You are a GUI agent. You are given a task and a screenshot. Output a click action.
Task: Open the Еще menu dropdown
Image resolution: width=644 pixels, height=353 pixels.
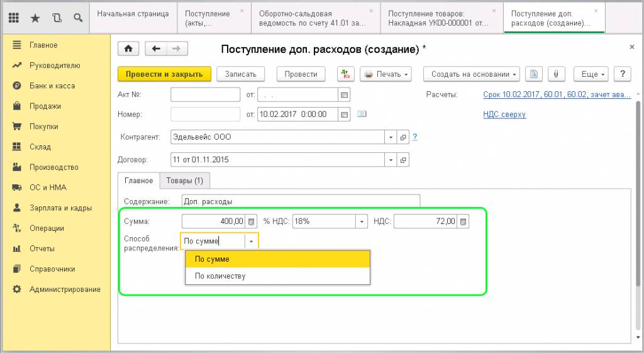[x=591, y=74]
